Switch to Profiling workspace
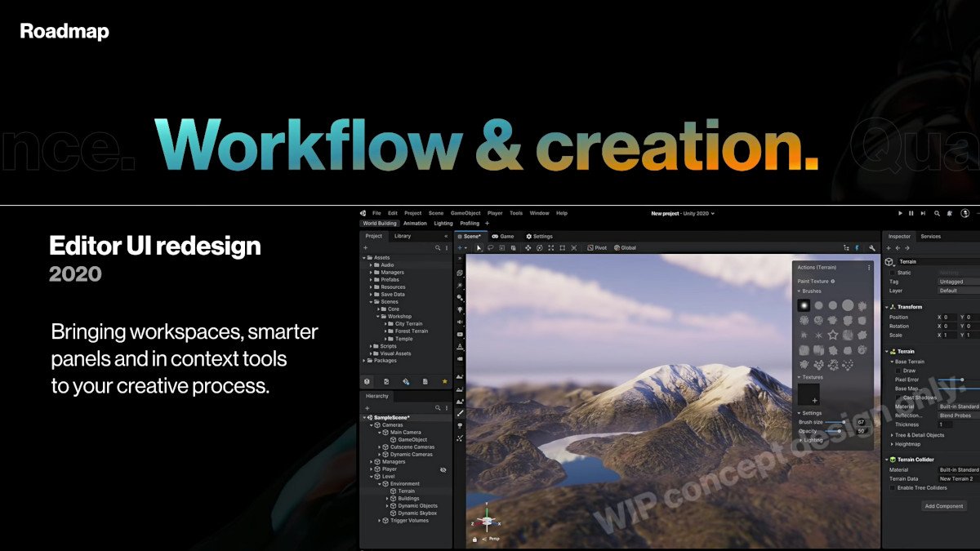Screen dimensions: 980x551 tap(470, 223)
